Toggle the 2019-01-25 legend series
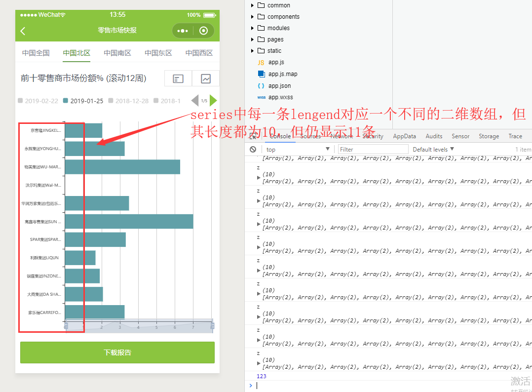 tap(83, 101)
